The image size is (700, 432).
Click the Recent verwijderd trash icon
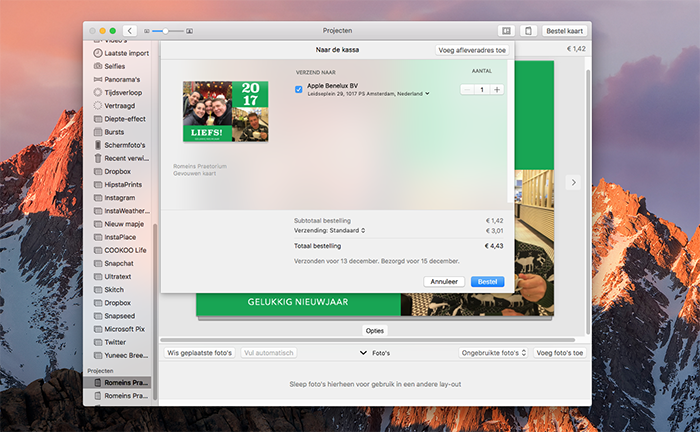click(x=98, y=158)
